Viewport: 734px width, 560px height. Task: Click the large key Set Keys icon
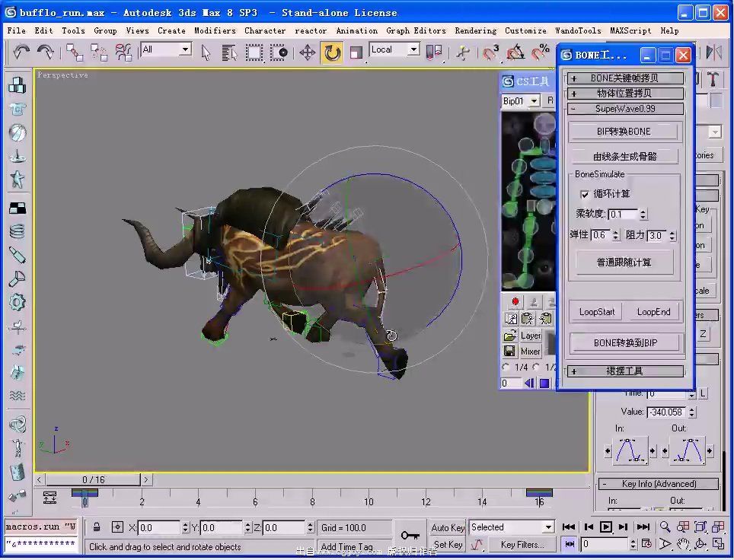click(411, 535)
